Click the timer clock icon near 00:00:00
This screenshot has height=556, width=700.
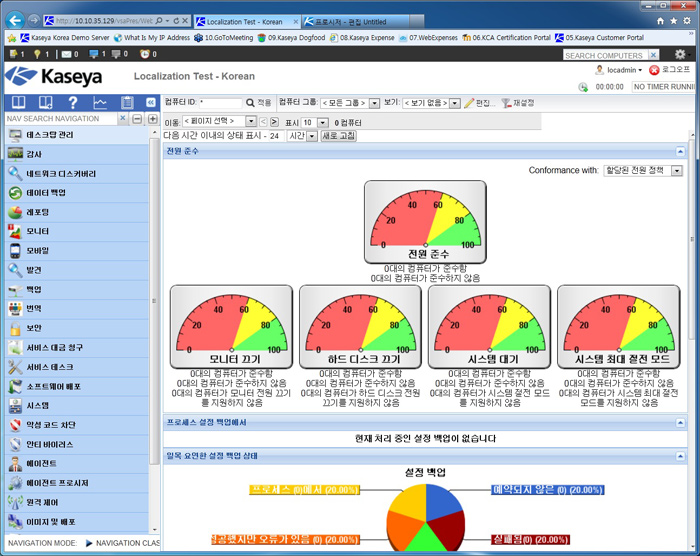point(583,87)
